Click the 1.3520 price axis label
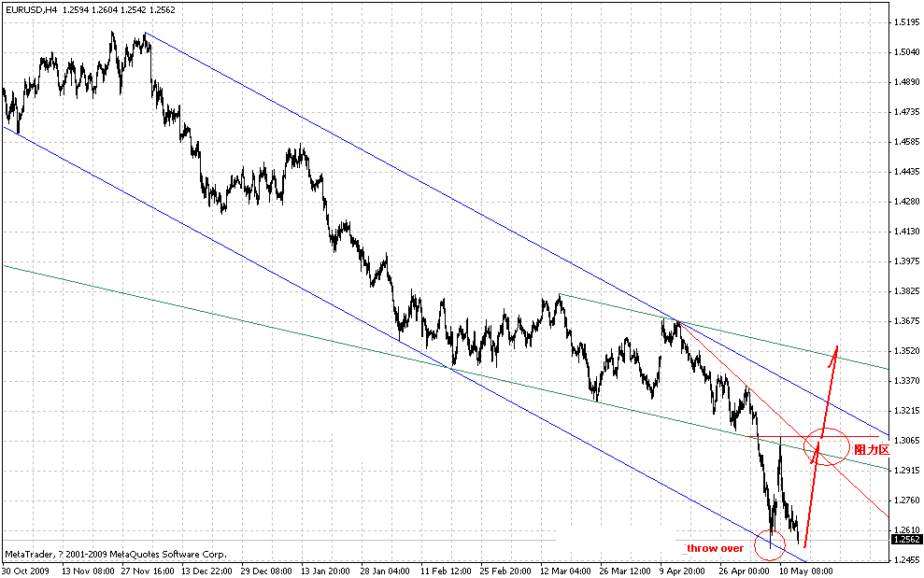This screenshot has width=924, height=578. 907,351
